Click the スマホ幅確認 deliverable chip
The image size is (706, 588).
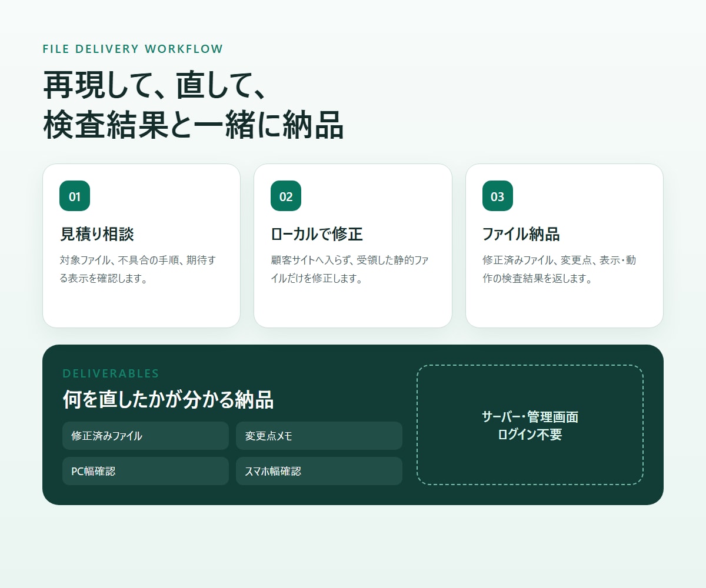tap(319, 471)
